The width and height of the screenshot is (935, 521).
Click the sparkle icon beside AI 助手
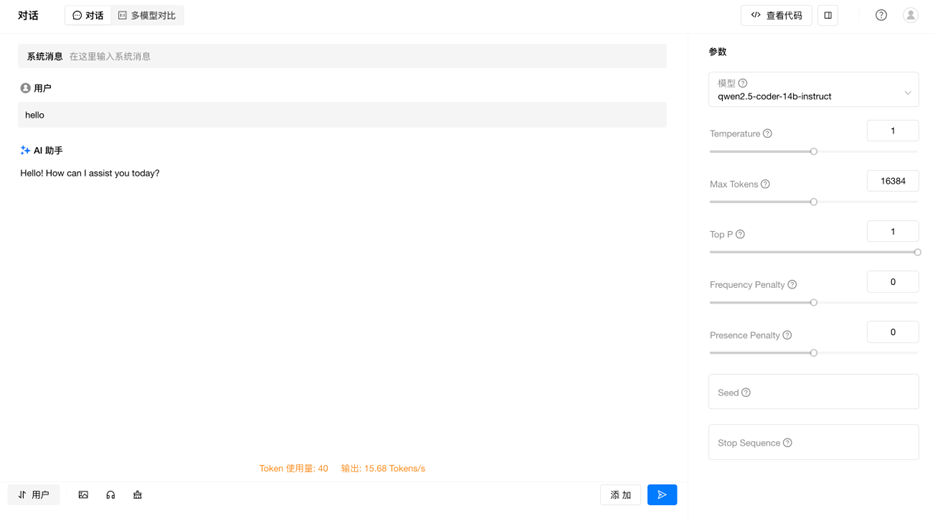(x=25, y=150)
